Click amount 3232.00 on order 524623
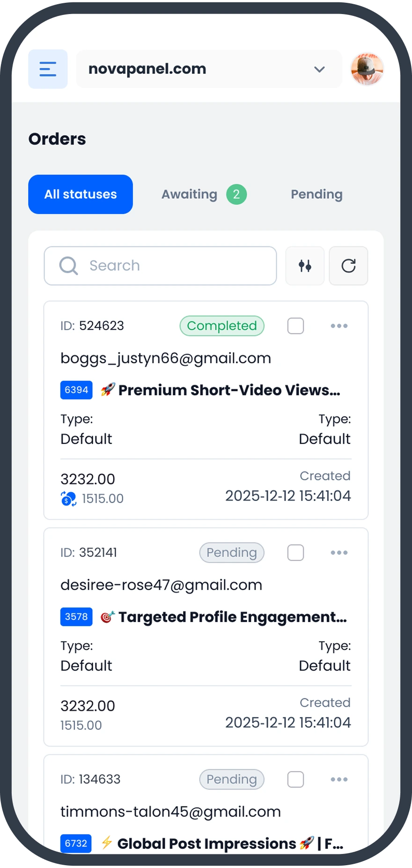 click(88, 479)
